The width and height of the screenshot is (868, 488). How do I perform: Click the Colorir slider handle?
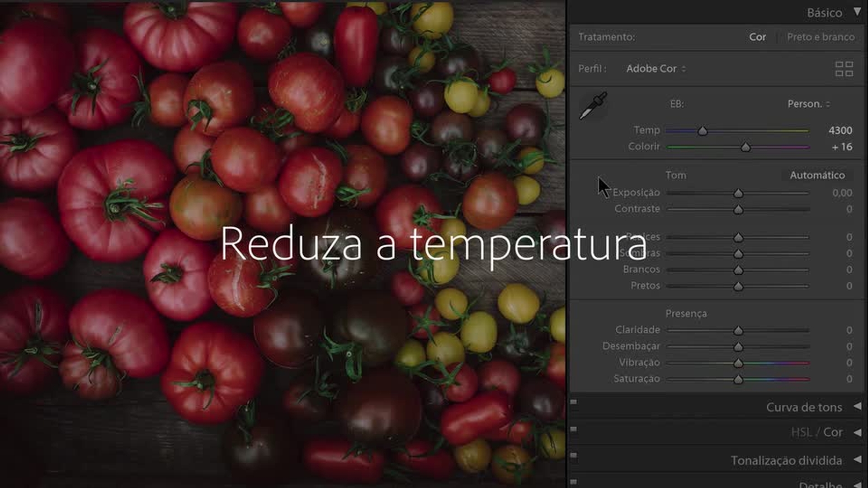pos(745,147)
